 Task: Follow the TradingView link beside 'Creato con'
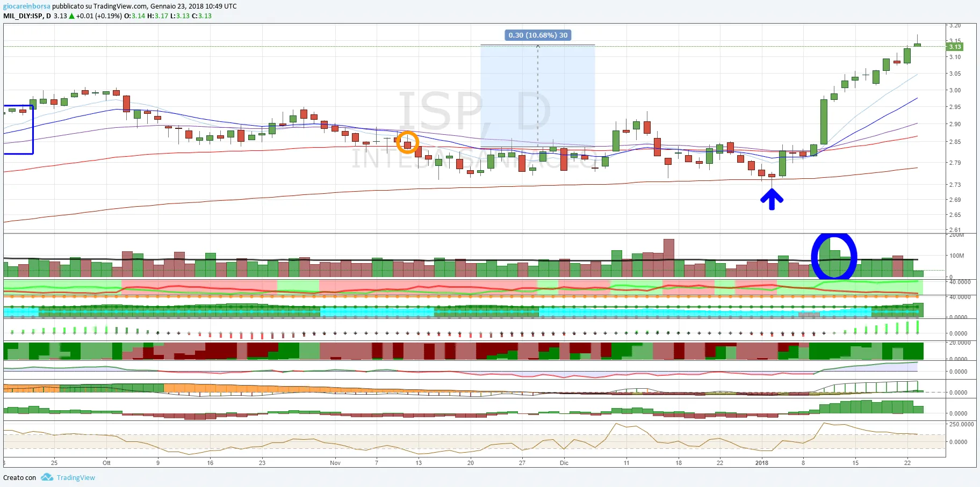click(76, 478)
